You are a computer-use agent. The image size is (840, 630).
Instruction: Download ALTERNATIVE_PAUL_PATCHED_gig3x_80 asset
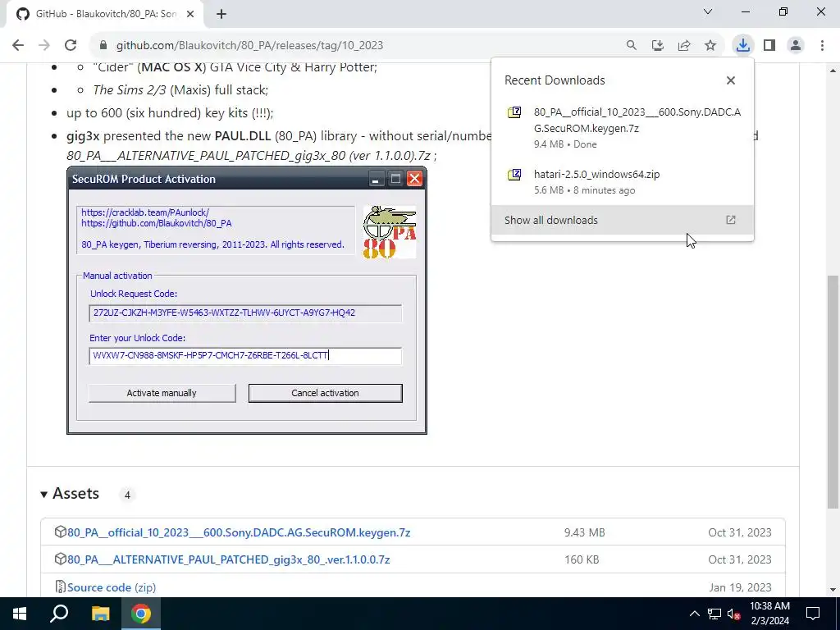228,559
